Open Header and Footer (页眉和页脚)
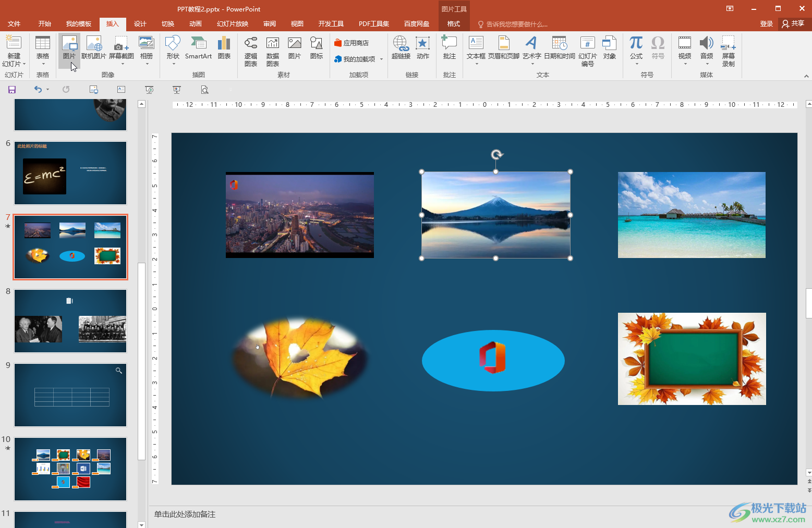The height and width of the screenshot is (528, 812). click(x=504, y=47)
